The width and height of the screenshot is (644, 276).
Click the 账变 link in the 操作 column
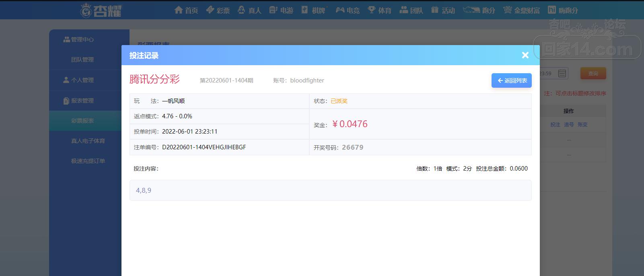click(582, 125)
